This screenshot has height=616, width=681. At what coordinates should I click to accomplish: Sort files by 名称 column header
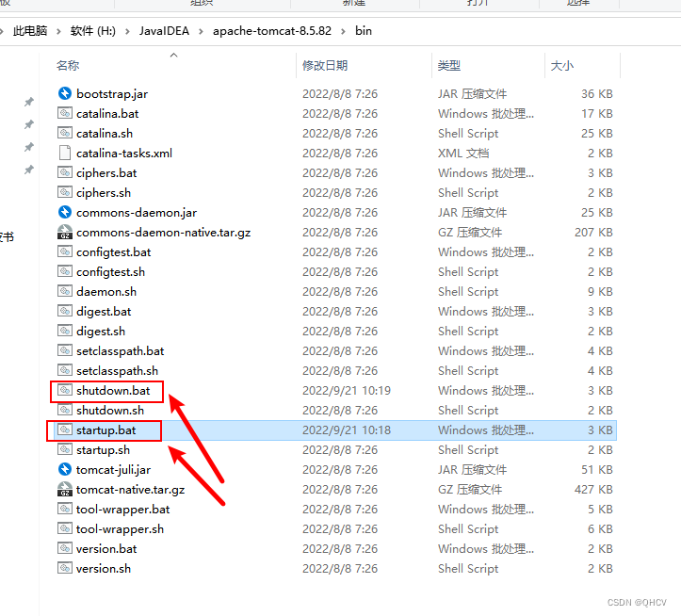pyautogui.click(x=68, y=66)
